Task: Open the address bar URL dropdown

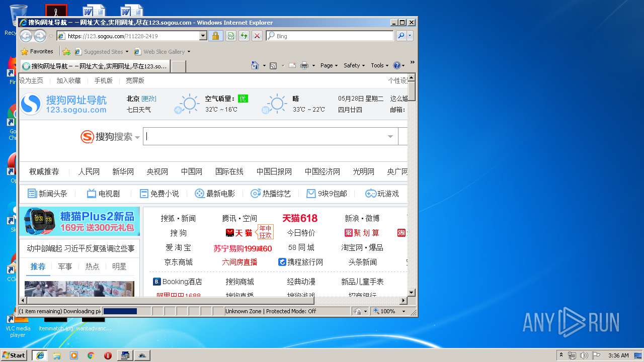Action: click(x=203, y=36)
